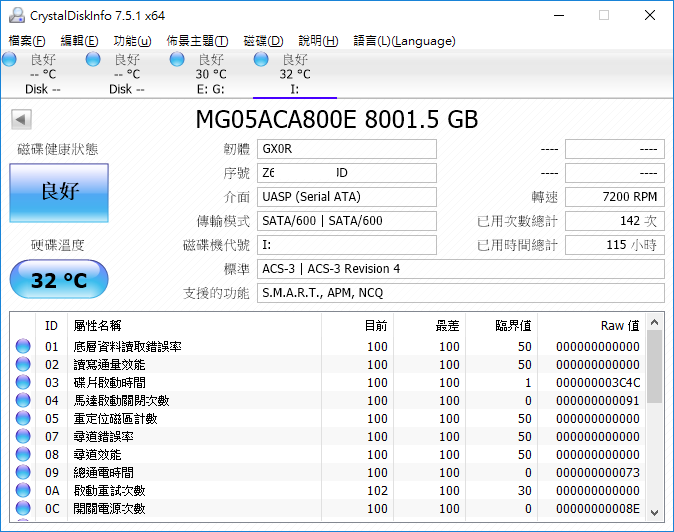Go to previous disk with left arrow

21,119
